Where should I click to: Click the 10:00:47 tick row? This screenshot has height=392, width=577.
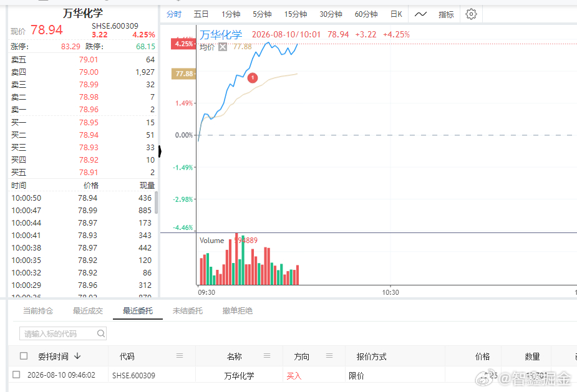(81, 211)
